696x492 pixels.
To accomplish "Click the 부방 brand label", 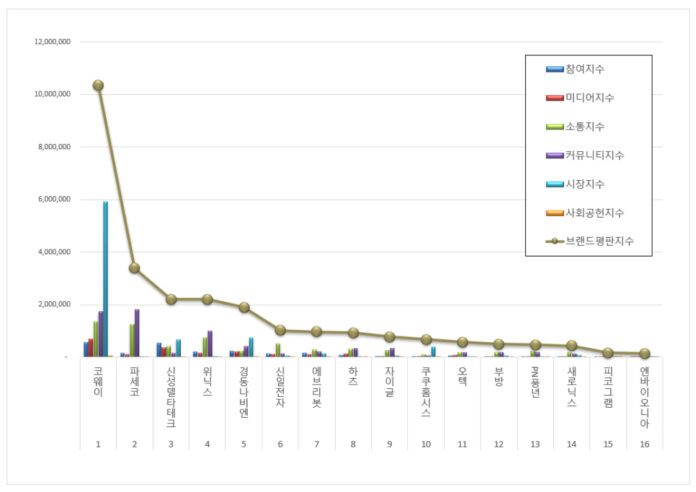I will click(498, 376).
